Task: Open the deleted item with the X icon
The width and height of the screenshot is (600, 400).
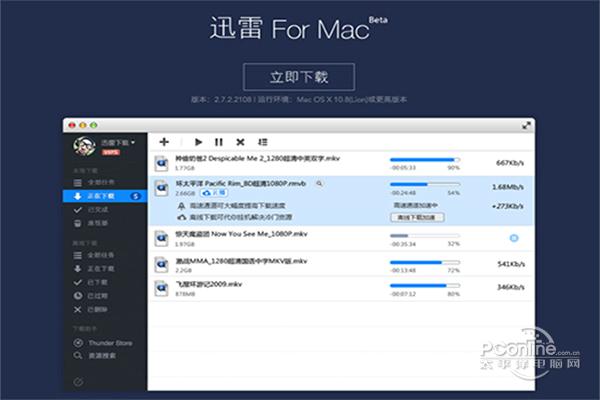Action: click(91, 309)
